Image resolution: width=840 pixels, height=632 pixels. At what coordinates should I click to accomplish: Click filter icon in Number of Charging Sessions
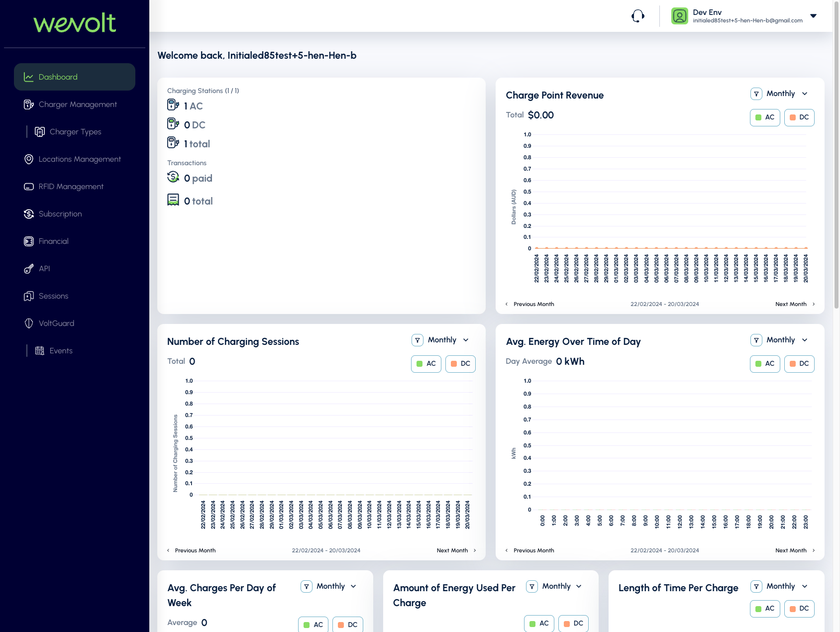click(x=418, y=340)
